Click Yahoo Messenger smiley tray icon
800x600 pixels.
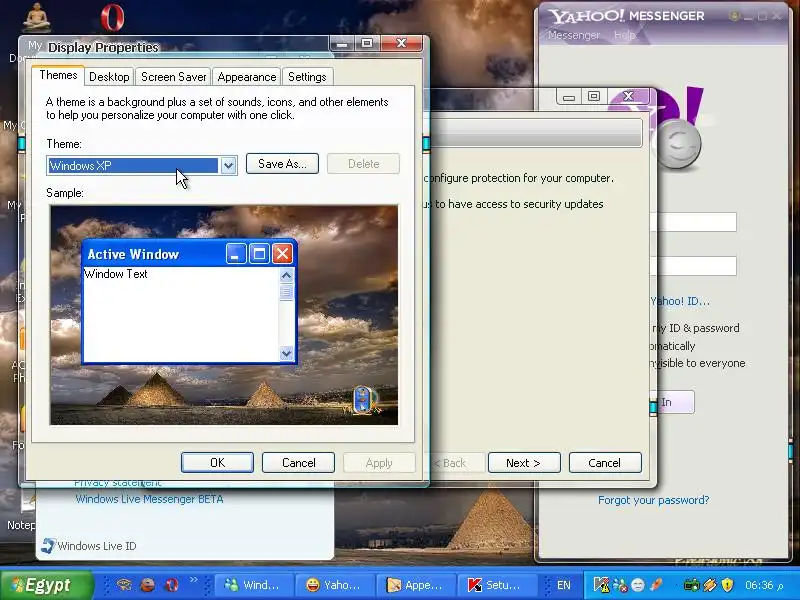click(638, 585)
